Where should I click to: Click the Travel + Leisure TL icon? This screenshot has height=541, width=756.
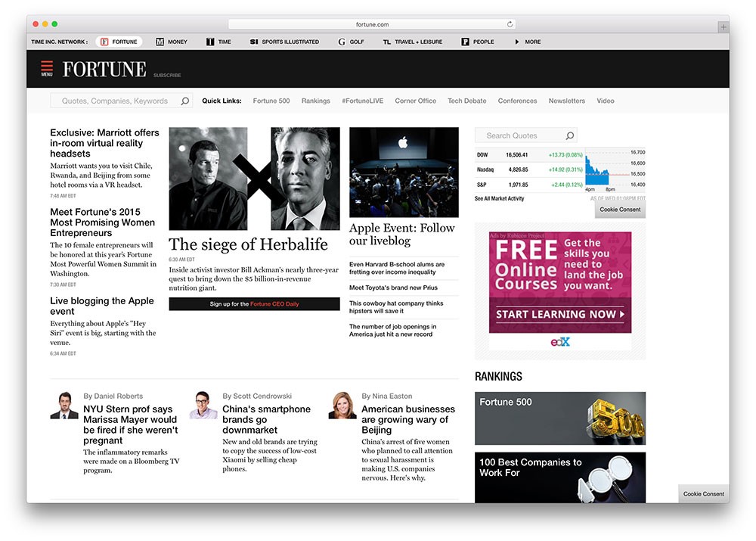click(386, 42)
